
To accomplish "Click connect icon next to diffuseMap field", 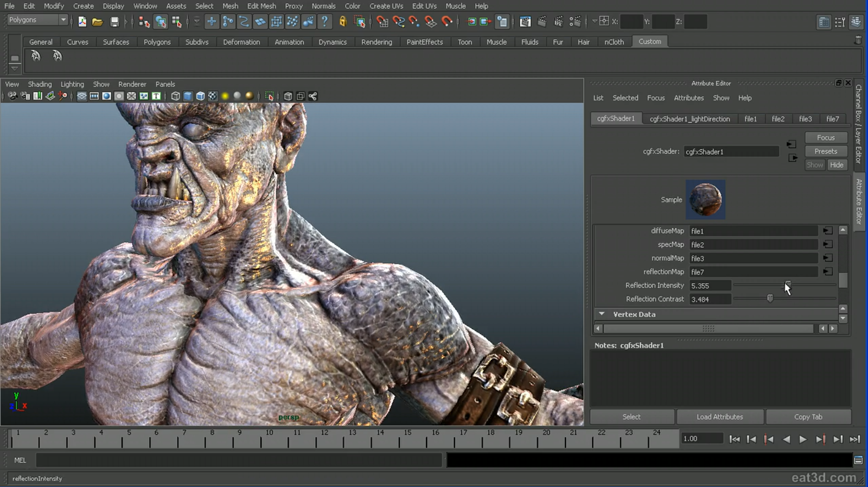I will pyautogui.click(x=827, y=231).
